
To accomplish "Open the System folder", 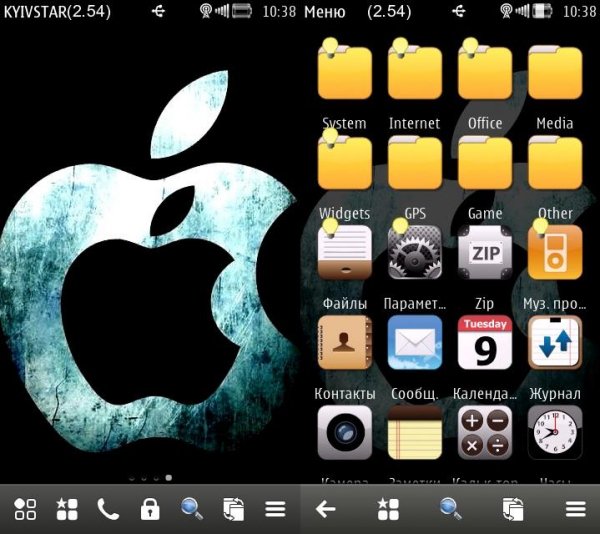I will (345, 73).
